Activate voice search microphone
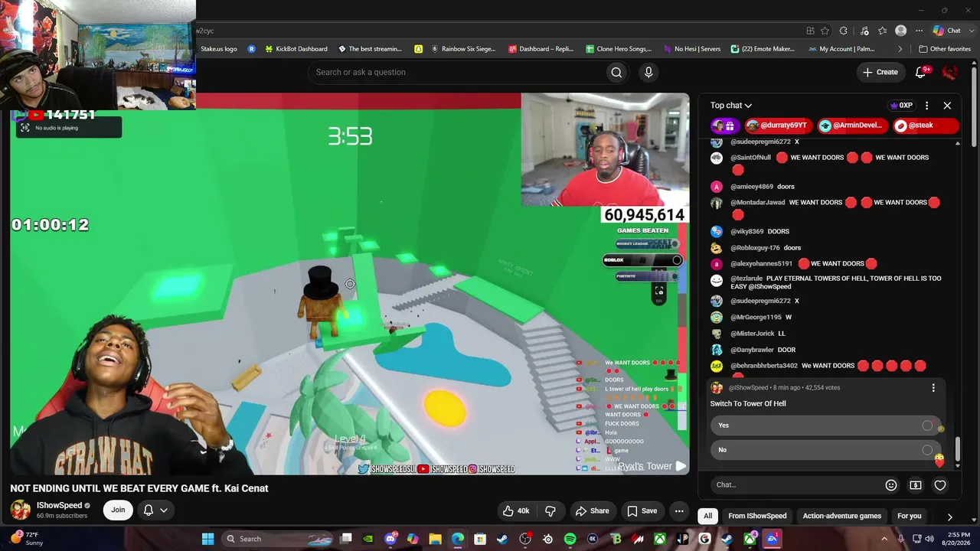Image resolution: width=980 pixels, height=551 pixels. (648, 72)
